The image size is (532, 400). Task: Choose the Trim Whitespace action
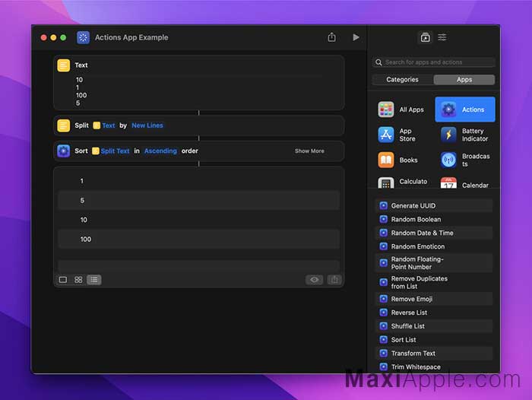click(x=434, y=367)
